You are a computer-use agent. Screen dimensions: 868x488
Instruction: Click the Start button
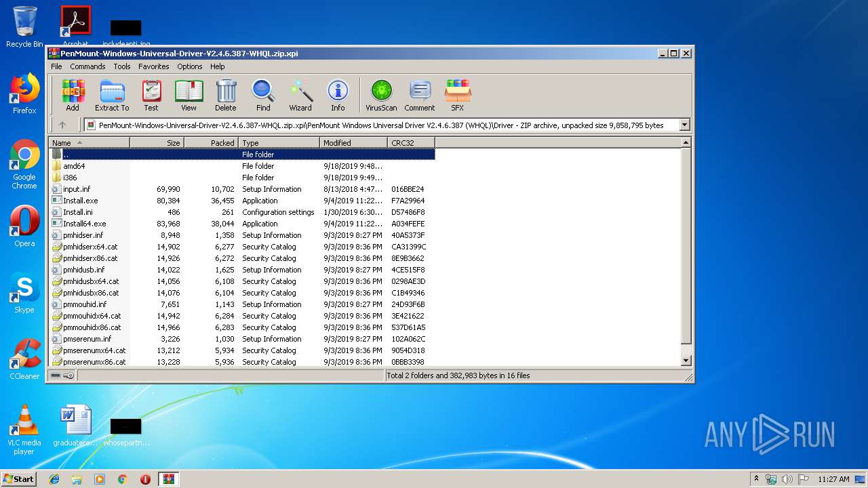click(18, 479)
